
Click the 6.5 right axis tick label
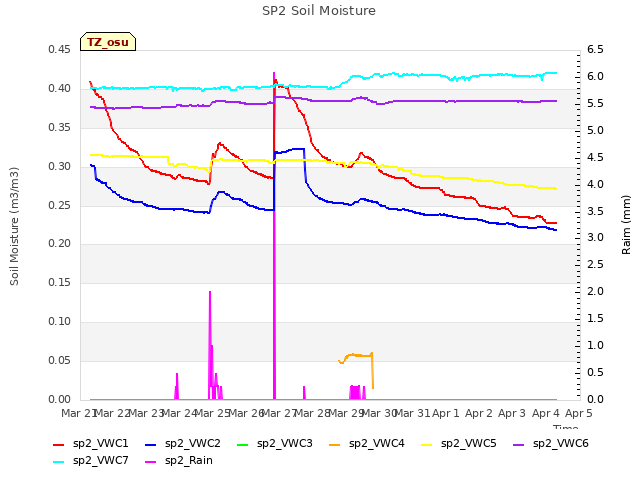595,49
